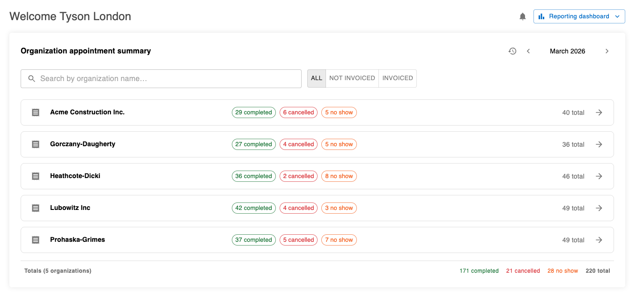The width and height of the screenshot is (644, 306).
Task: Click the Lubowitz Inc name
Action: pyautogui.click(x=70, y=208)
